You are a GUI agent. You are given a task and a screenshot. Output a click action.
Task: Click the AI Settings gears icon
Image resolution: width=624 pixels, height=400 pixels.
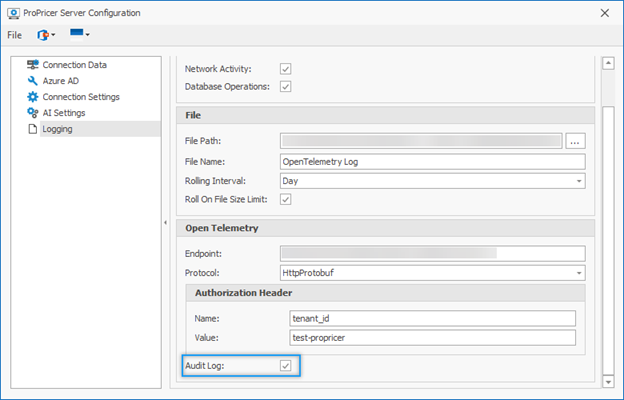coord(33,113)
